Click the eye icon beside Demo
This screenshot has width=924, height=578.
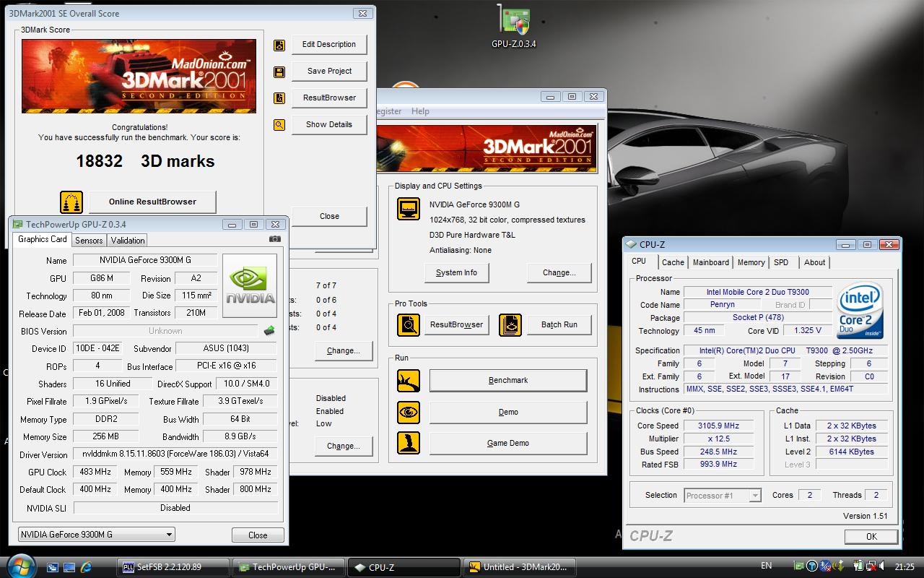pyautogui.click(x=409, y=412)
